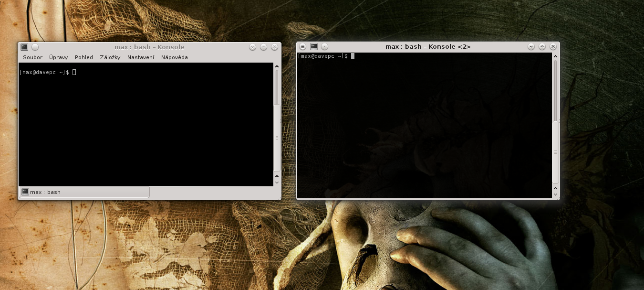Image resolution: width=644 pixels, height=290 pixels.
Task: Focus the terminal prompt in first Konsole
Action: tap(48, 72)
